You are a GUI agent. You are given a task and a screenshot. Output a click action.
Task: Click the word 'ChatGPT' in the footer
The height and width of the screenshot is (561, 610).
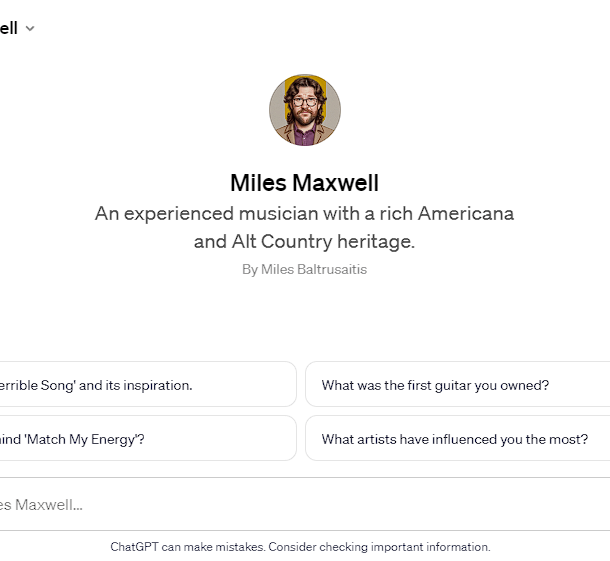(x=134, y=547)
